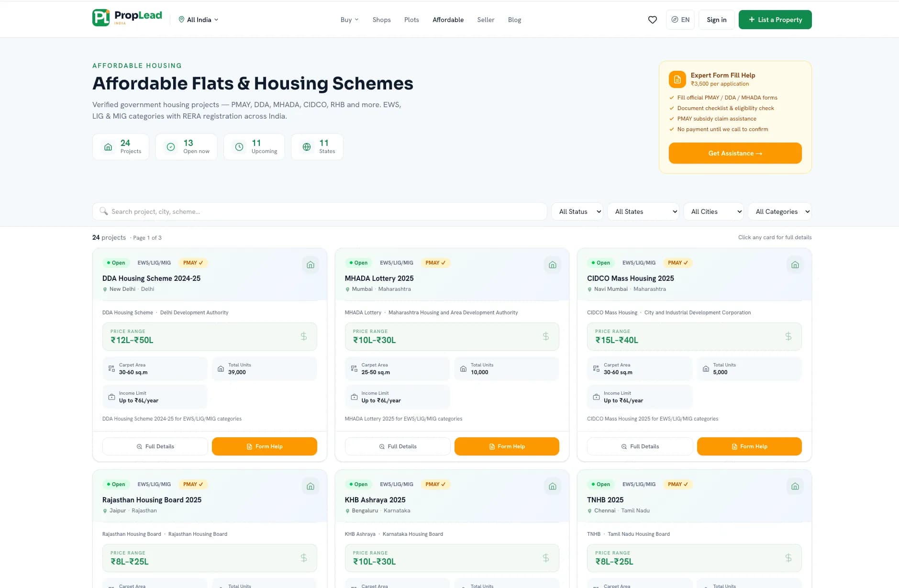The height and width of the screenshot is (588, 899).
Task: Expand the Buy menu
Action: tap(349, 20)
